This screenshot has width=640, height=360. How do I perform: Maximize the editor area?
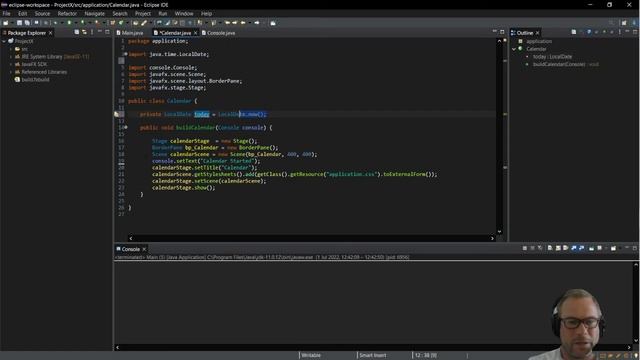coord(502,32)
